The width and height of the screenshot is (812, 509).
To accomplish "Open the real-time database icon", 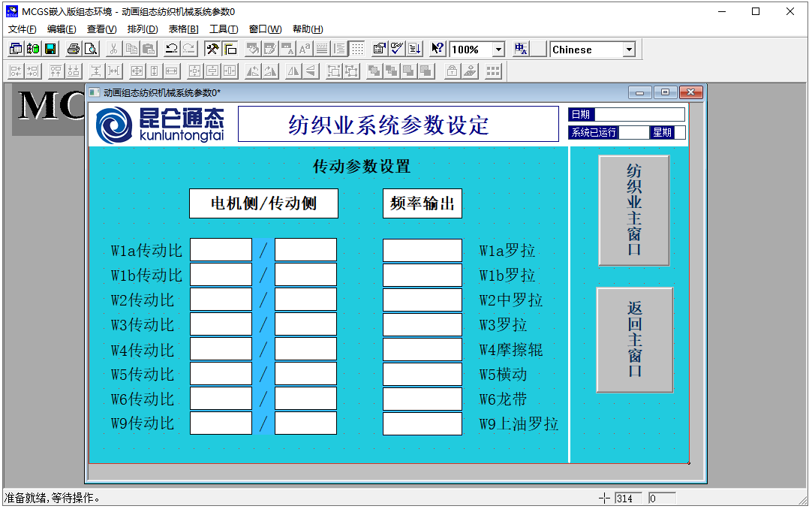I will point(33,50).
